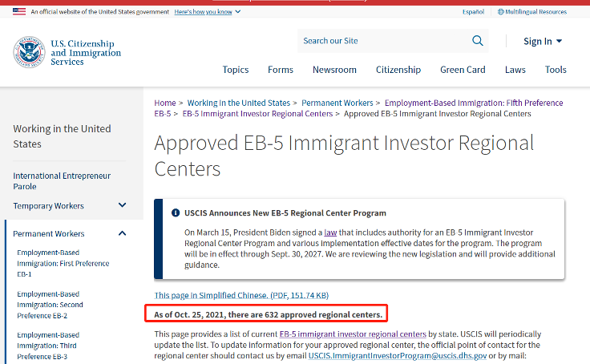Screen dimensions: 590x364
Task: Collapse the Permanent Workers sidebar section
Action: click(x=123, y=233)
